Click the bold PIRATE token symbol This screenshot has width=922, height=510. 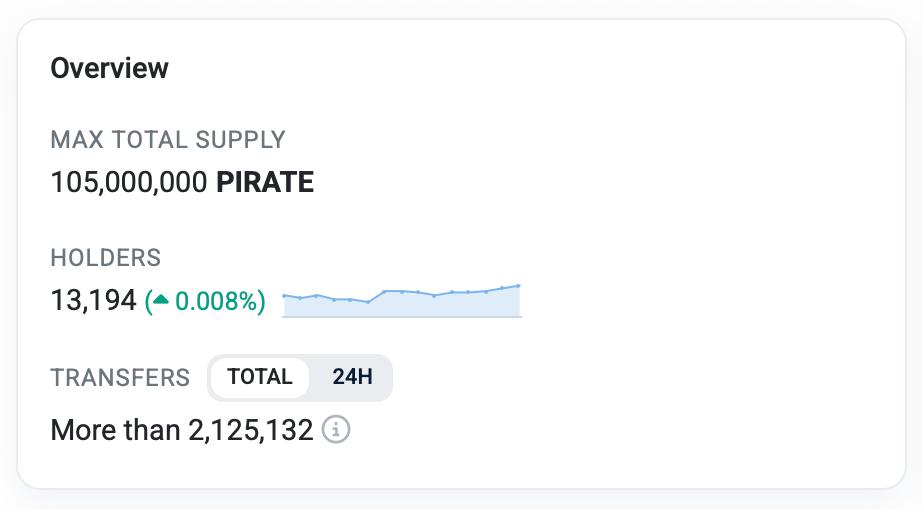coord(265,182)
